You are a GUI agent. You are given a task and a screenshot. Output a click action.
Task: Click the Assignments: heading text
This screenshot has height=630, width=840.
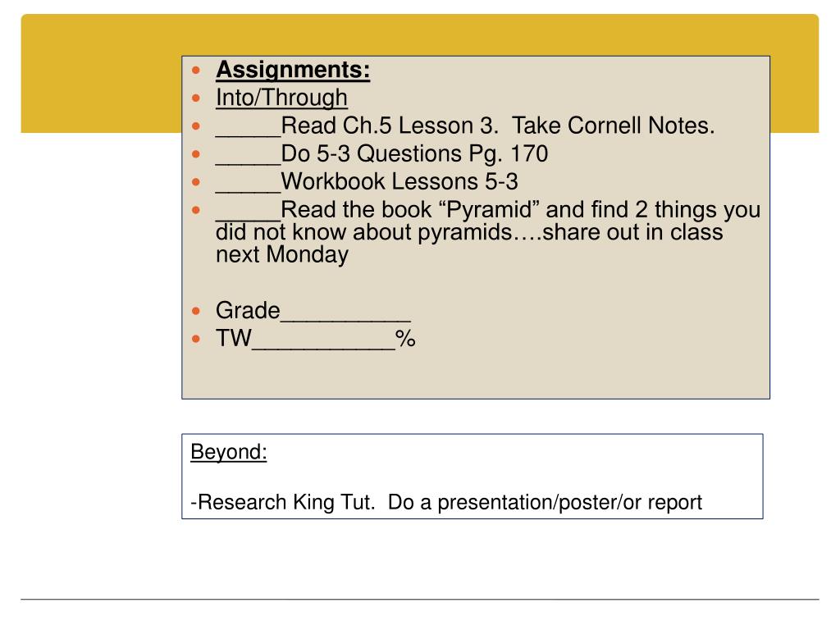pyautogui.click(x=293, y=71)
